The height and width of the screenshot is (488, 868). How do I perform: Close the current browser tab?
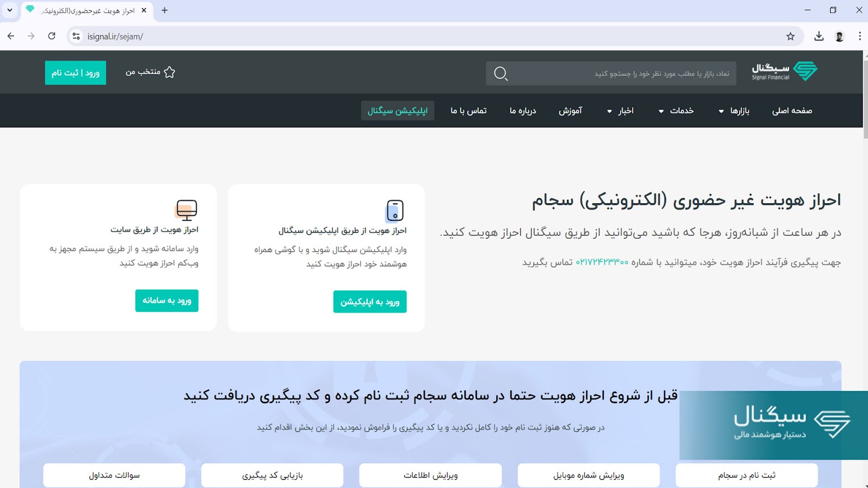click(x=144, y=10)
